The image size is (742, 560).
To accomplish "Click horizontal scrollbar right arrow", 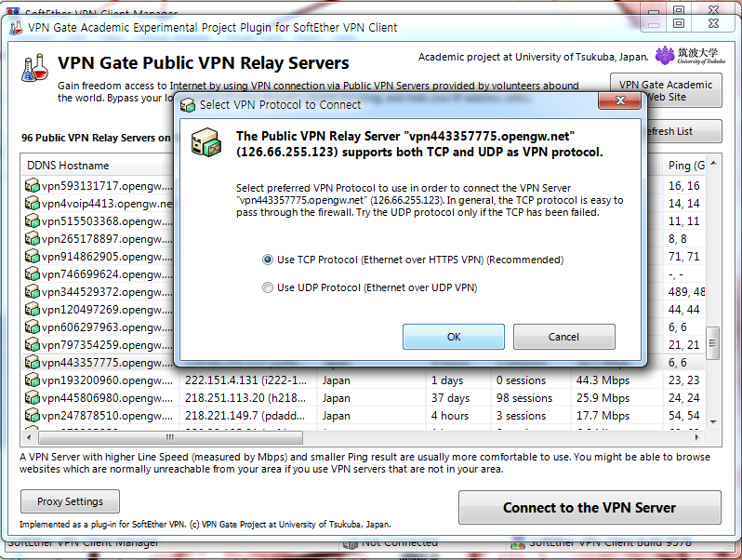I will pos(697,437).
